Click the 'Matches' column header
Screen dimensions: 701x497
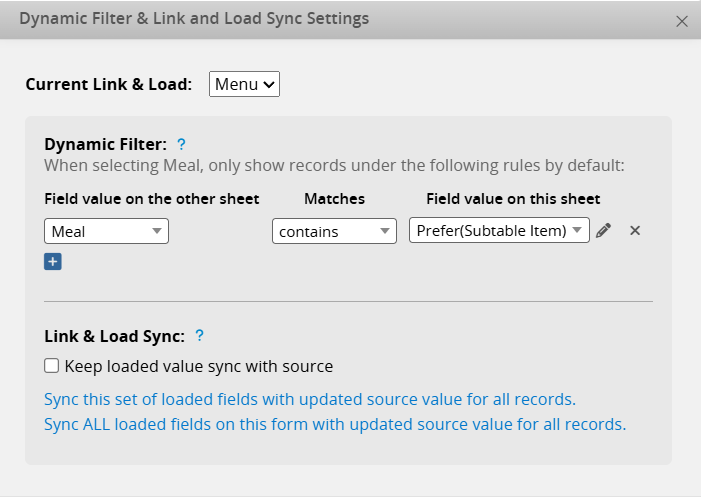334,199
